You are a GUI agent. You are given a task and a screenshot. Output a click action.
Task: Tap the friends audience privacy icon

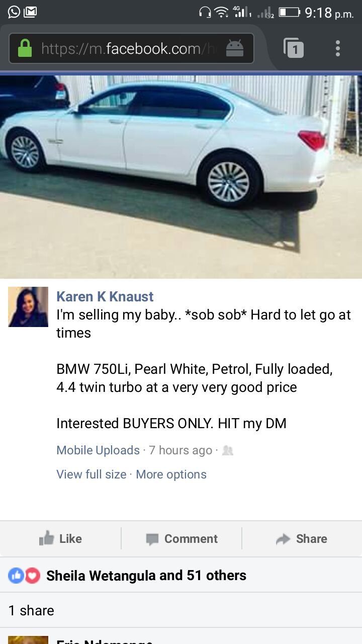click(228, 450)
